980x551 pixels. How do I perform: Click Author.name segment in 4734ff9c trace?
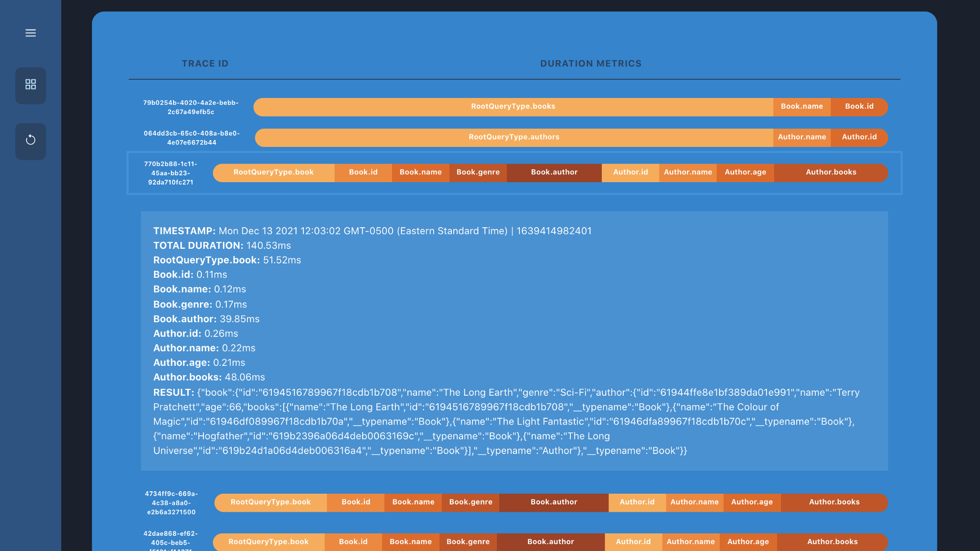(694, 502)
